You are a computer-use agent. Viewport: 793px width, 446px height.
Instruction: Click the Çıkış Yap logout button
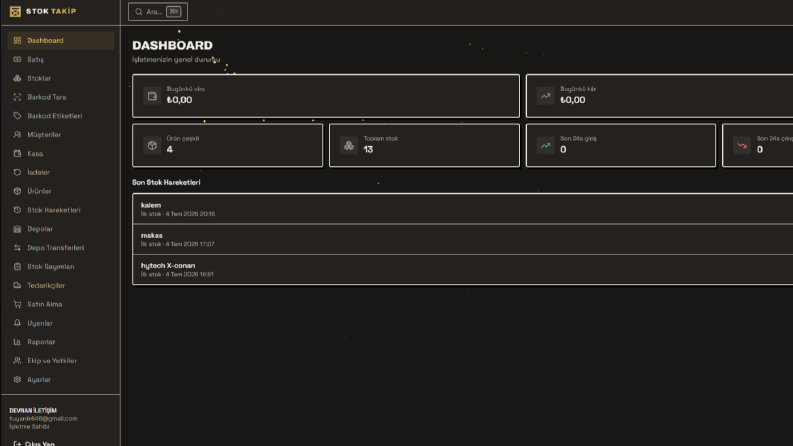pos(34,443)
